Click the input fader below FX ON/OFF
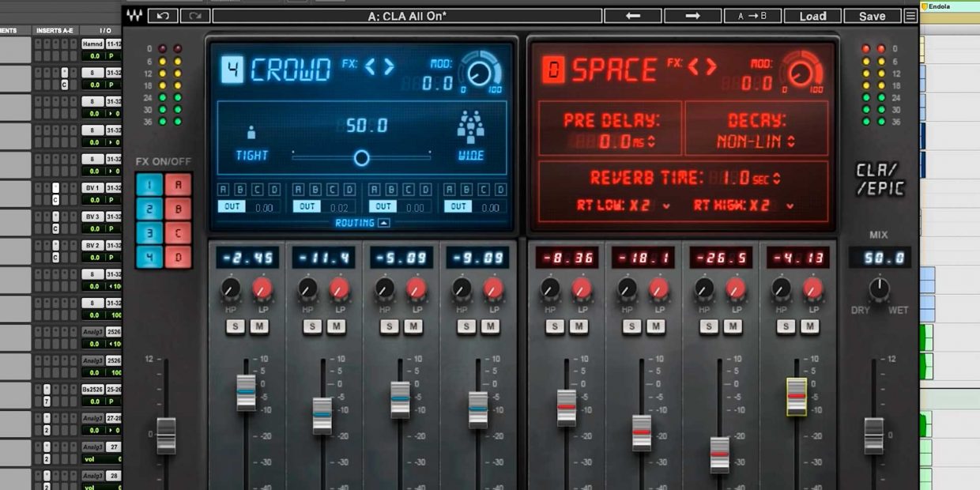 click(x=166, y=435)
